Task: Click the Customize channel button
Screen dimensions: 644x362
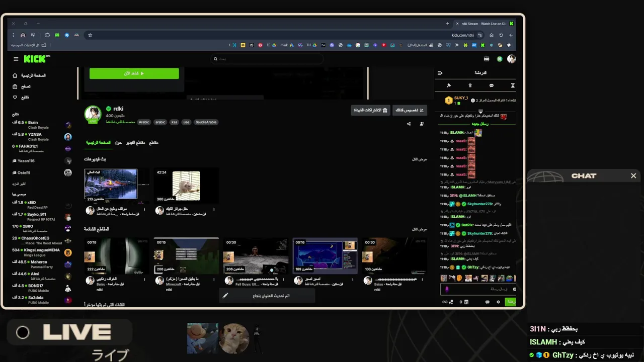Action: 410,110
